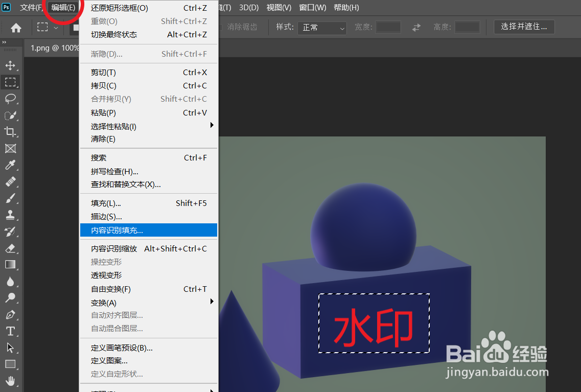Select the Frame tool
Viewport: 581px width, 392px height.
(x=10, y=149)
